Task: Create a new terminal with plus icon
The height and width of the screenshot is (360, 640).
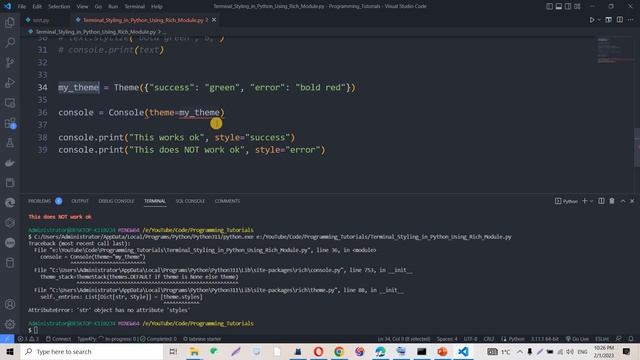Action: (584, 201)
